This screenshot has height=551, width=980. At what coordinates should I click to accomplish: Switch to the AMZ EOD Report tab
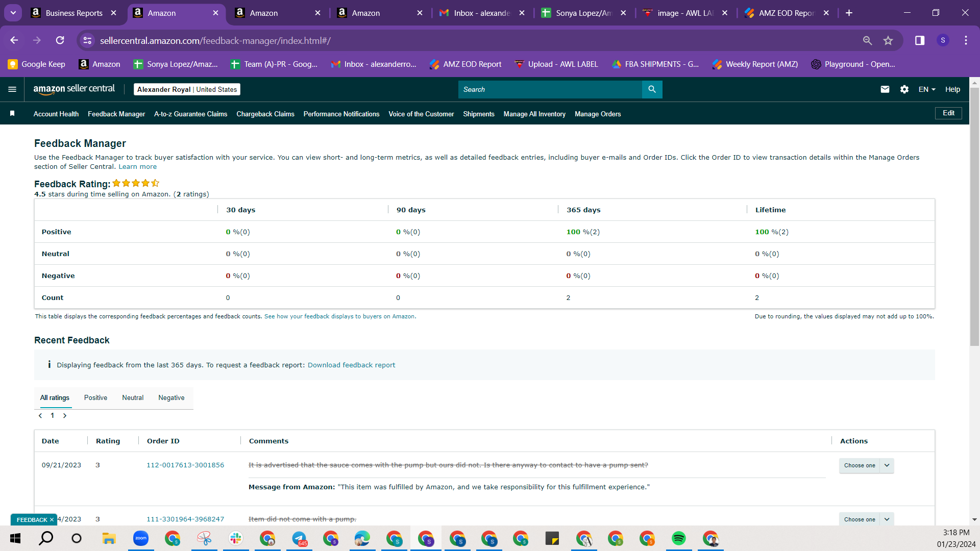click(x=787, y=13)
